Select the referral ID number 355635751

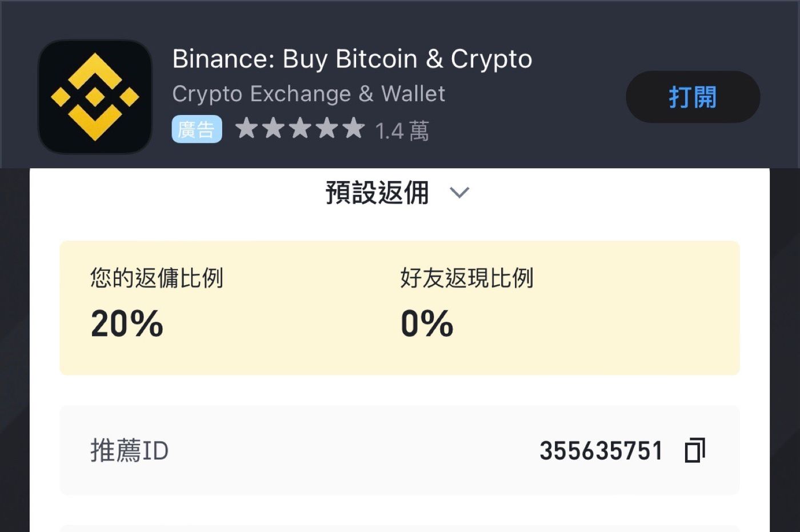[601, 451]
